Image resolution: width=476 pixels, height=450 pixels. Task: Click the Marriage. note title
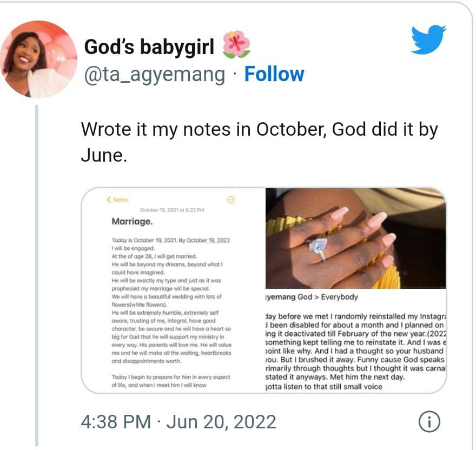(131, 221)
